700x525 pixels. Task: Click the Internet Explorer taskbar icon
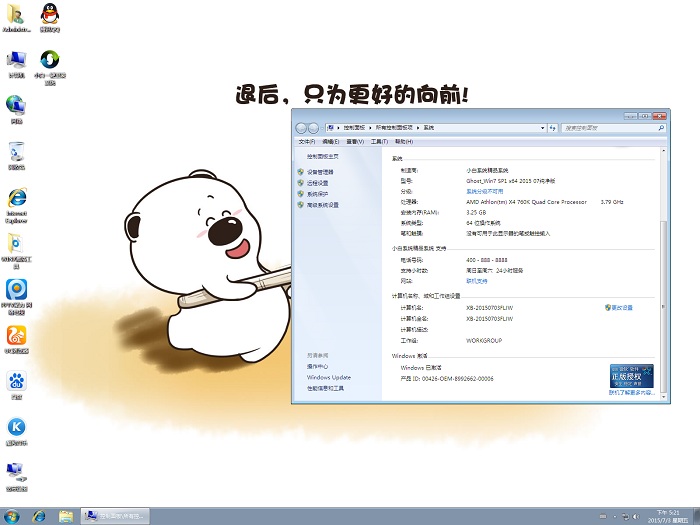(x=39, y=516)
